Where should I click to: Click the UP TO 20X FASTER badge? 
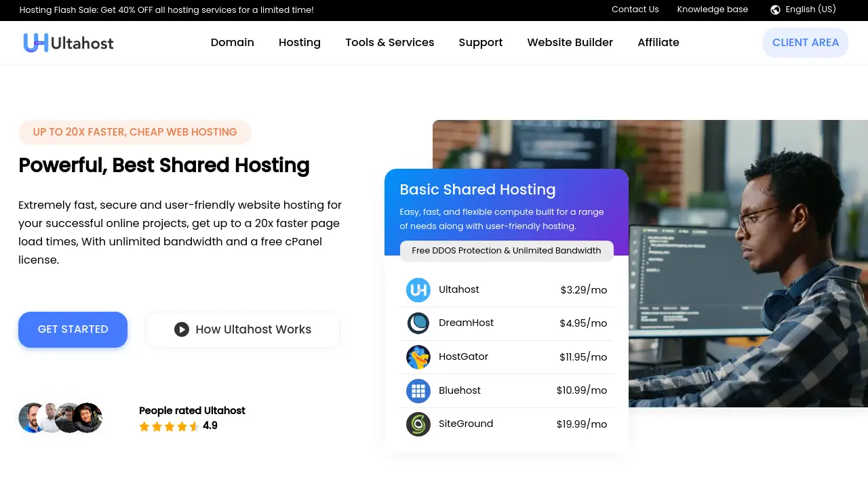tap(135, 132)
